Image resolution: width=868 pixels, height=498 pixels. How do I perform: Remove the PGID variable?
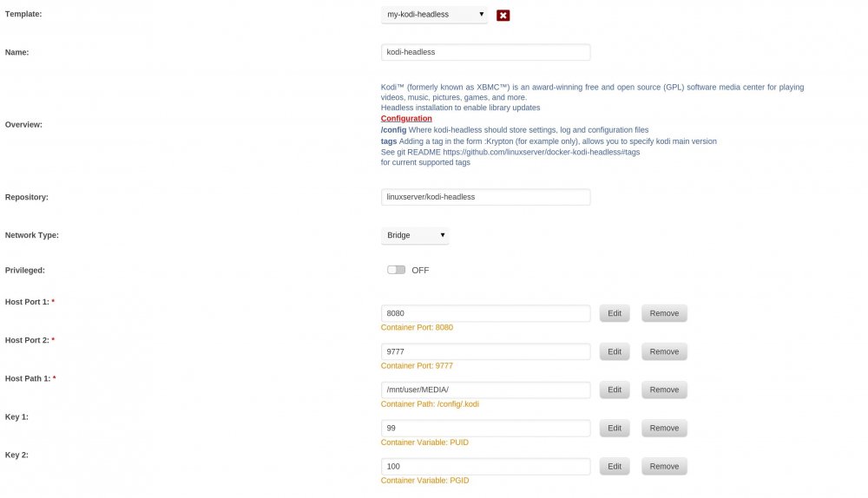tap(664, 467)
